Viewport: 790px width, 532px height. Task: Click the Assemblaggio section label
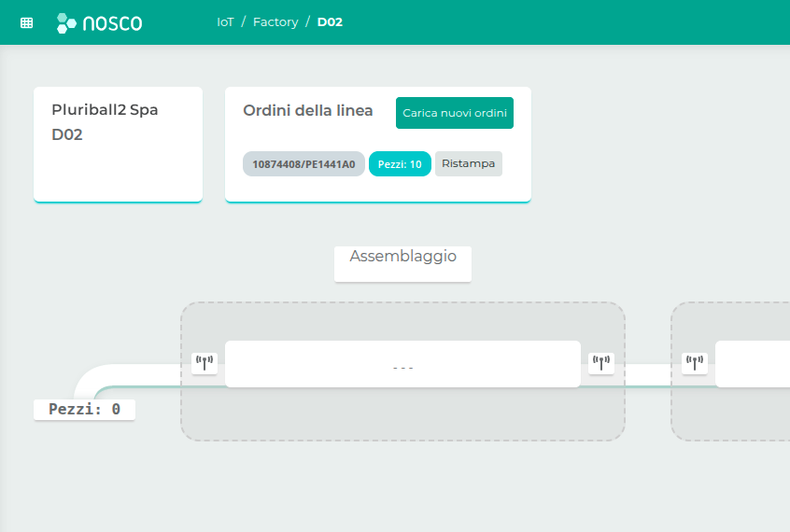point(402,257)
